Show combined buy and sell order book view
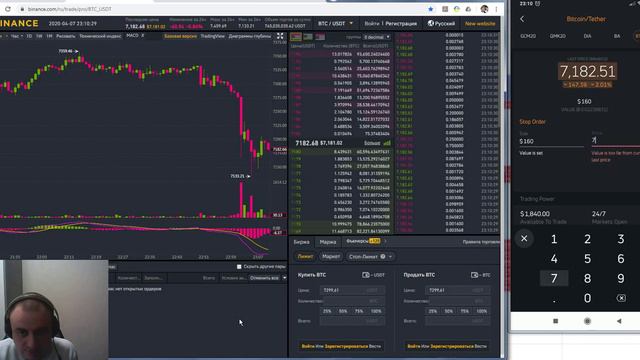 tap(296, 37)
